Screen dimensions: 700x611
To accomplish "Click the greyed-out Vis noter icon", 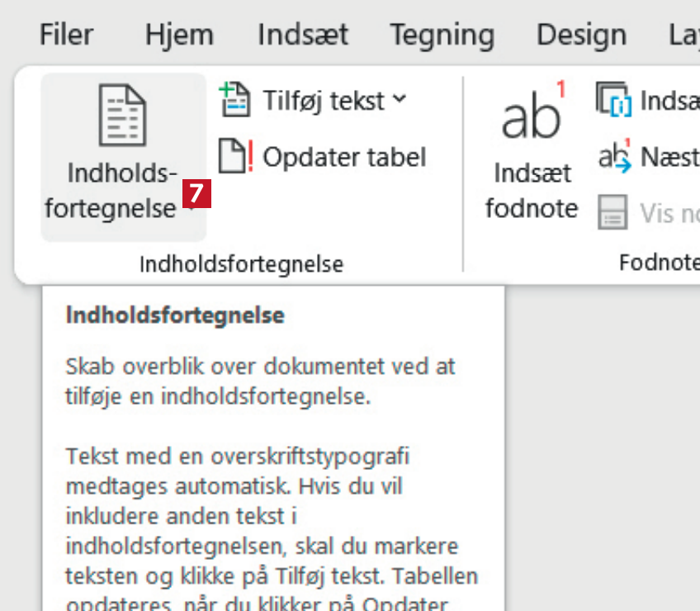I will click(612, 213).
